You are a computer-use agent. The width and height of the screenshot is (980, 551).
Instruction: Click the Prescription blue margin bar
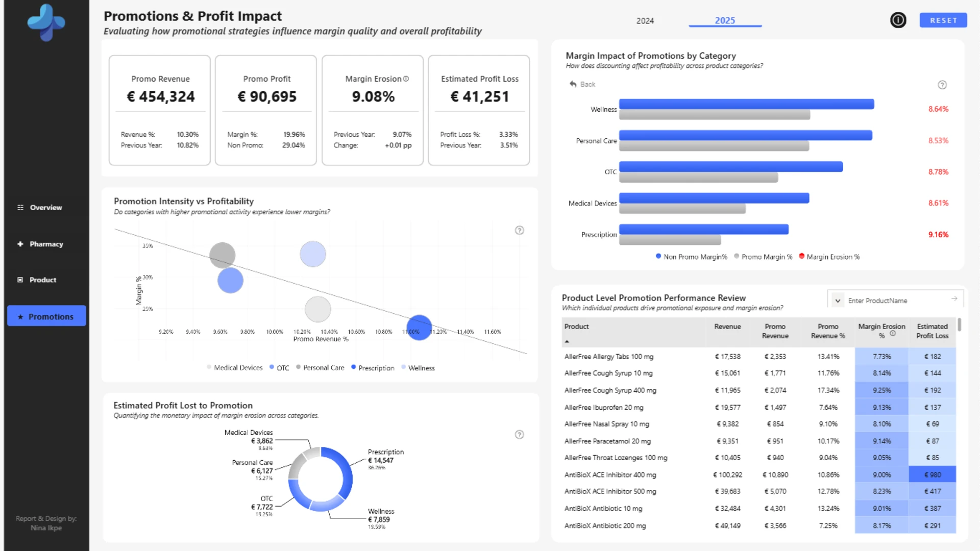coord(704,230)
